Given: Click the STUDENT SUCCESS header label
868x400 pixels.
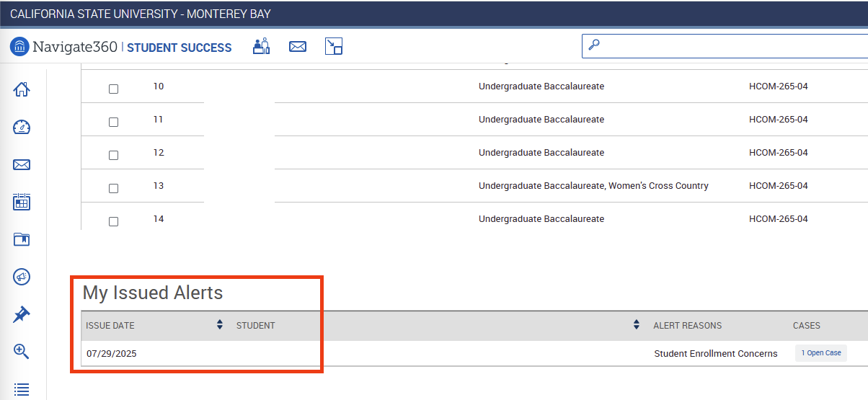Looking at the screenshot, I should 180,48.
